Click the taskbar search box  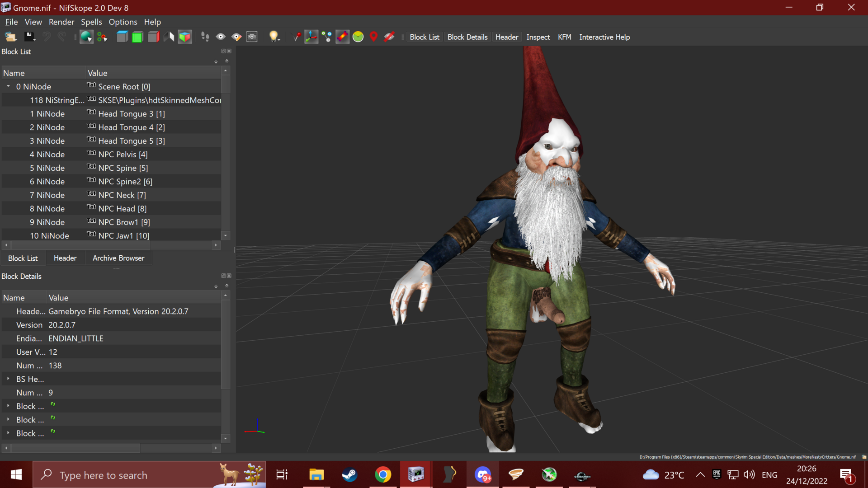coord(149,475)
